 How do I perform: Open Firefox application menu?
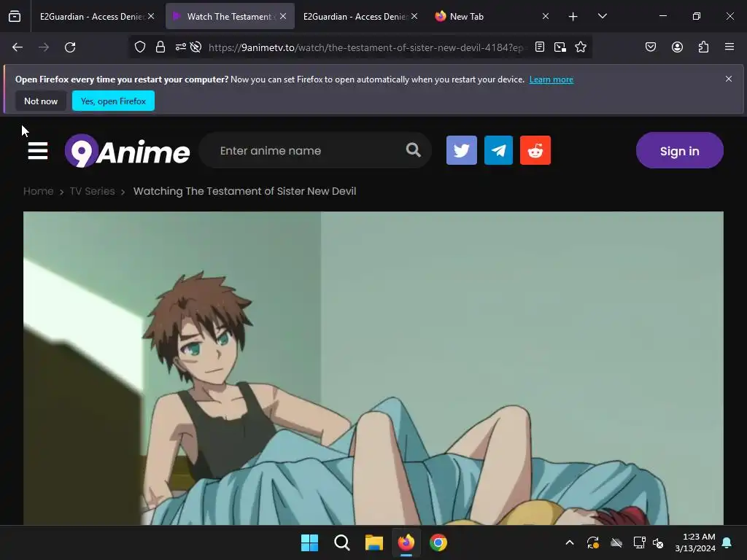[x=729, y=47]
